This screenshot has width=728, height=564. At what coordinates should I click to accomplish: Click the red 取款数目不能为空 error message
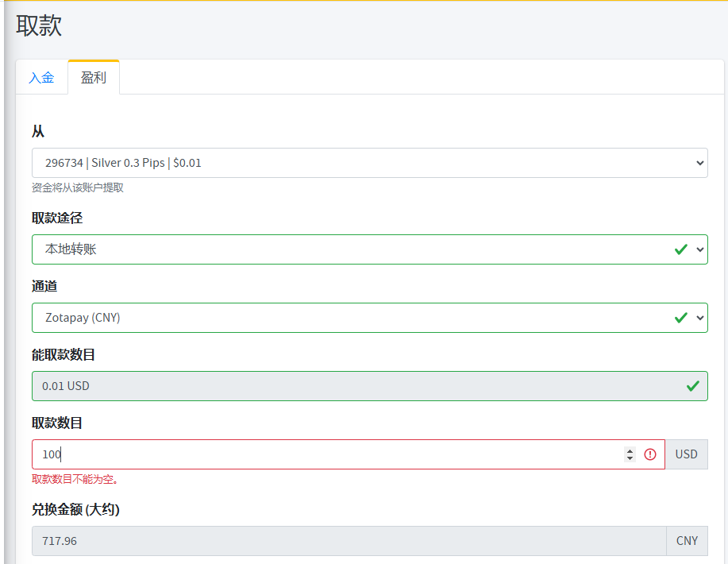point(75,480)
